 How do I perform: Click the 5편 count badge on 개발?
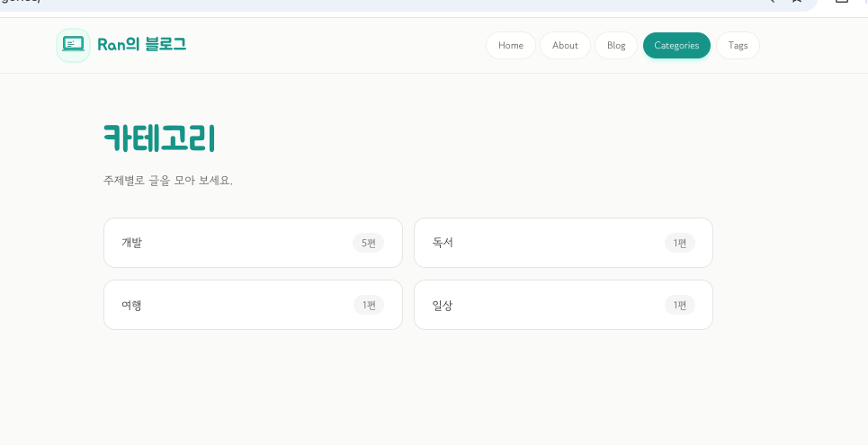click(x=368, y=243)
